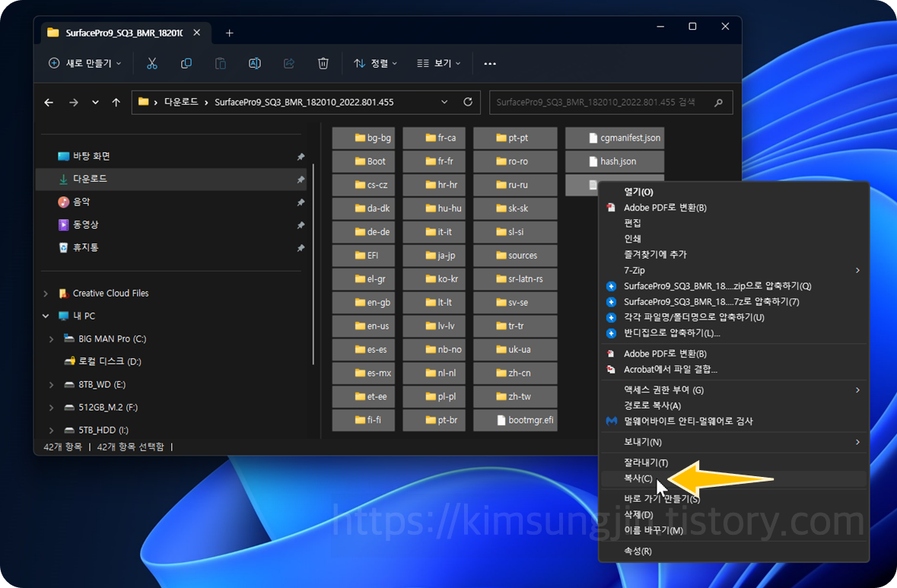
Task: Open 바탕 화면 in the sidebar
Action: pyautogui.click(x=171, y=156)
